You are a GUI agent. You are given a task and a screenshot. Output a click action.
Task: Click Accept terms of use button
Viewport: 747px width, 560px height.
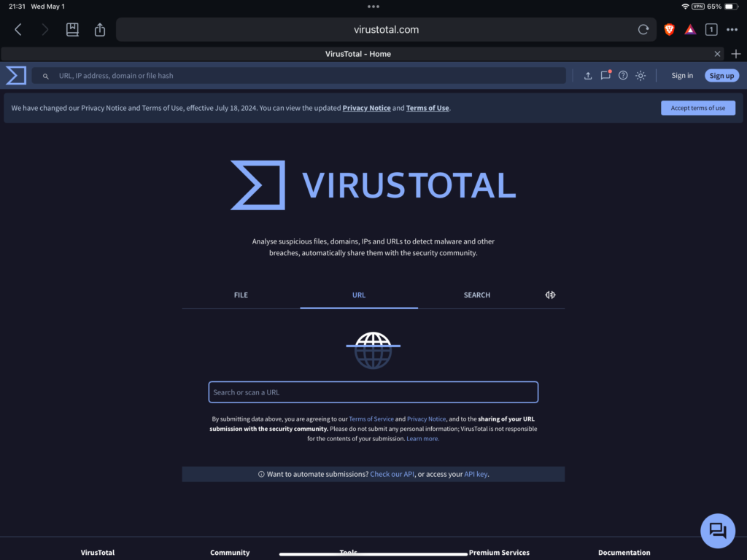(x=698, y=108)
